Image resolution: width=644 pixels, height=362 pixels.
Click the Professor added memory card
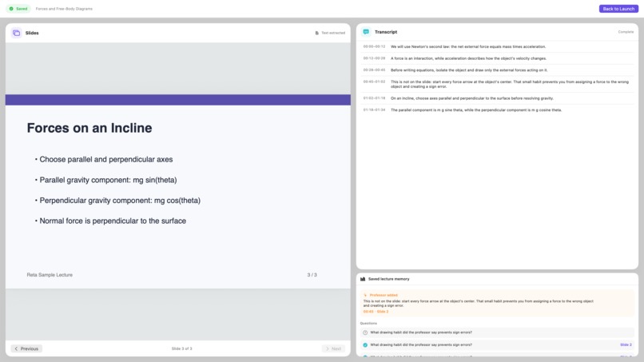click(497, 303)
